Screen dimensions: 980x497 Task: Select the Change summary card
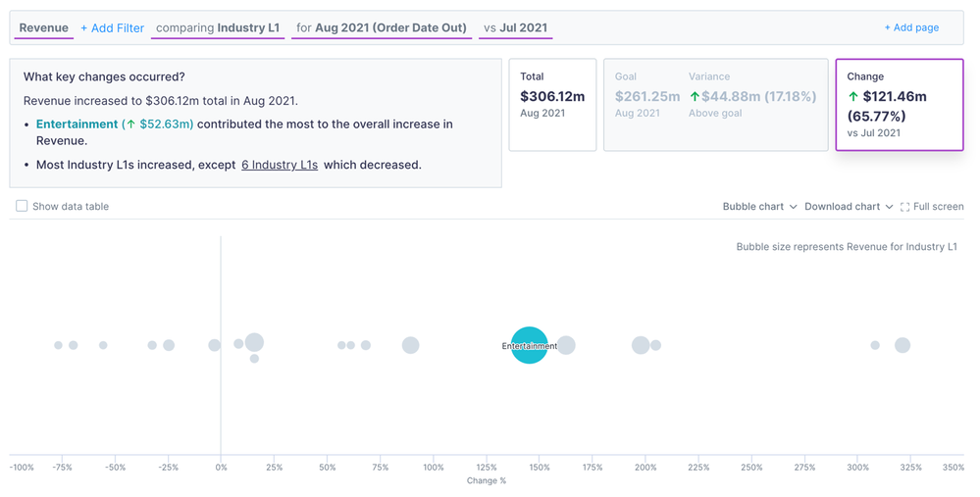pyautogui.click(x=899, y=105)
